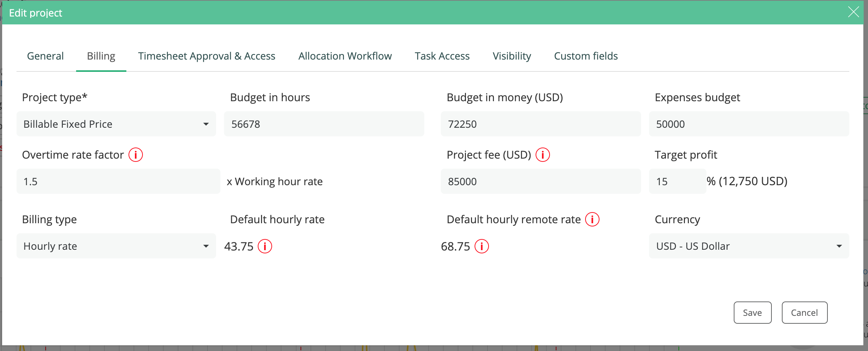Click the 43.75 default hourly rate value
The height and width of the screenshot is (351, 868).
(x=239, y=247)
